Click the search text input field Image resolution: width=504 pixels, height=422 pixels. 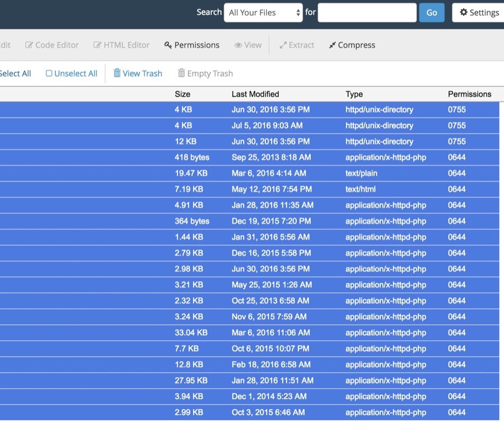[x=367, y=12]
